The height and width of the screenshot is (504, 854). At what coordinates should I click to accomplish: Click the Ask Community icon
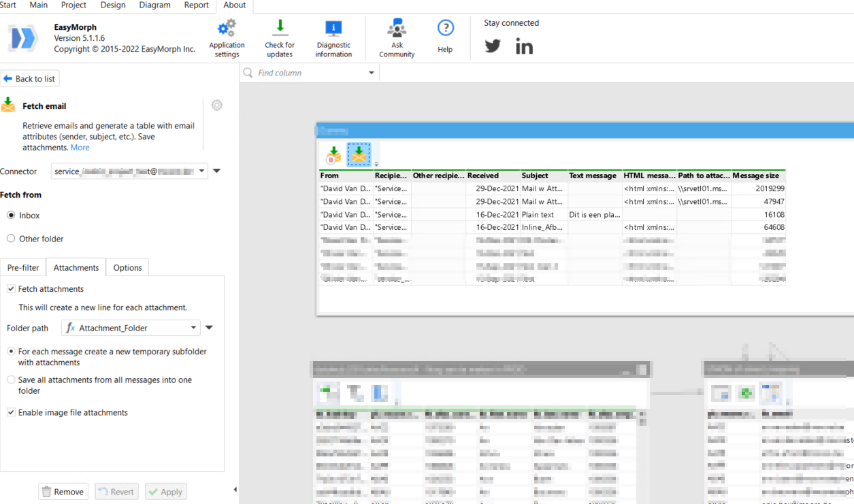pyautogui.click(x=397, y=29)
